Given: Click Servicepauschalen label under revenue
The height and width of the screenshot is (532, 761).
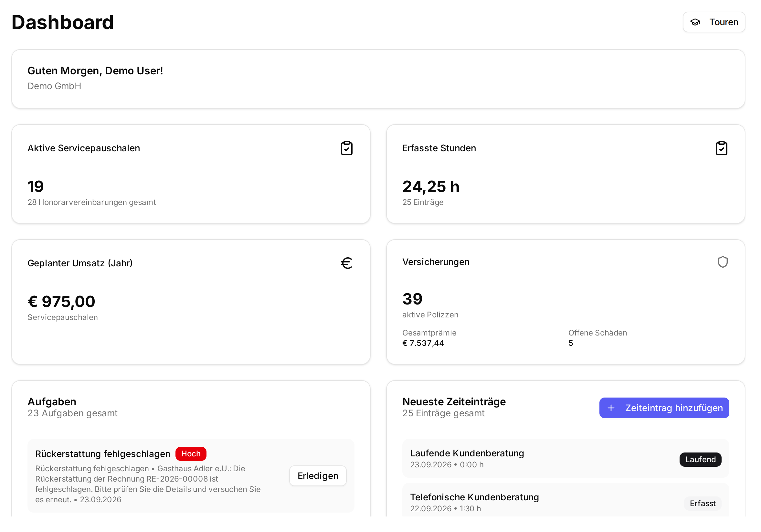Looking at the screenshot, I should (63, 317).
